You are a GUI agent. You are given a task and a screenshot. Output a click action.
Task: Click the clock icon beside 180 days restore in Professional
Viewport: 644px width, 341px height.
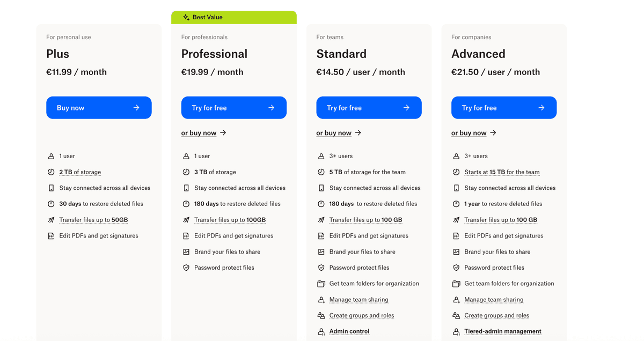[186, 204]
